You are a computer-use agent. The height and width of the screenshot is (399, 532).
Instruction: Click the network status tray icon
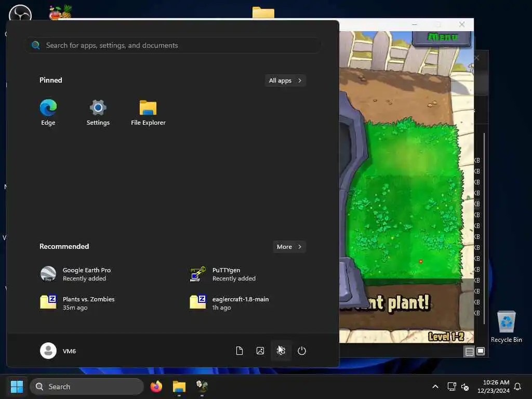pos(451,387)
